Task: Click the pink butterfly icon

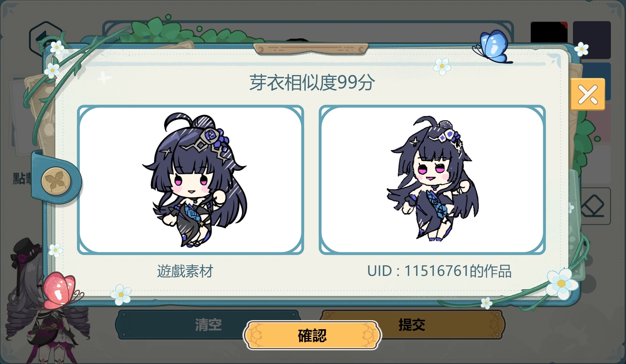Action: click(x=60, y=290)
